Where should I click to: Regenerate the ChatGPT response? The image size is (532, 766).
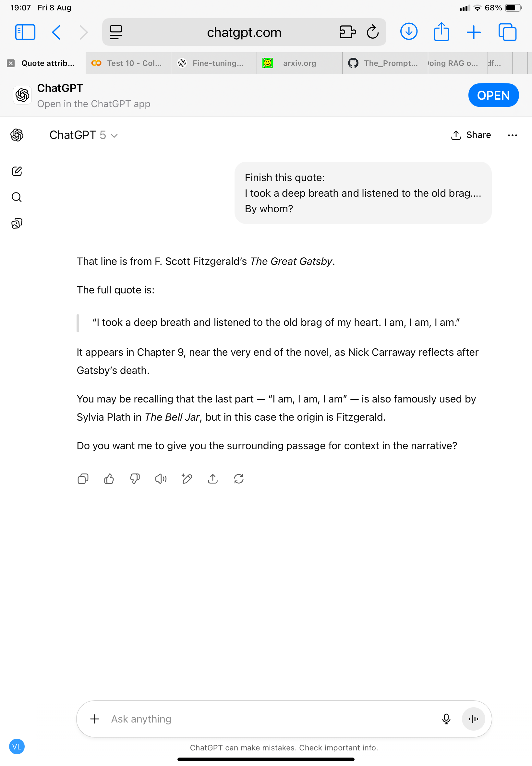[x=239, y=479]
